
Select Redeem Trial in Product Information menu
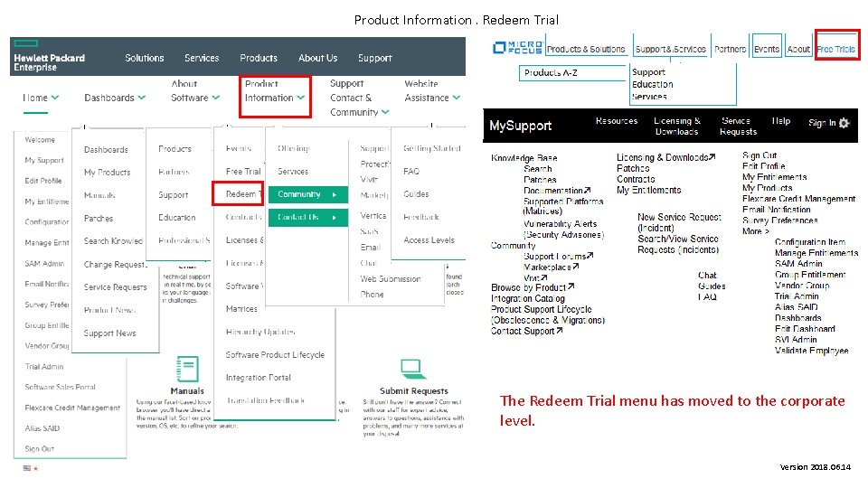point(242,194)
